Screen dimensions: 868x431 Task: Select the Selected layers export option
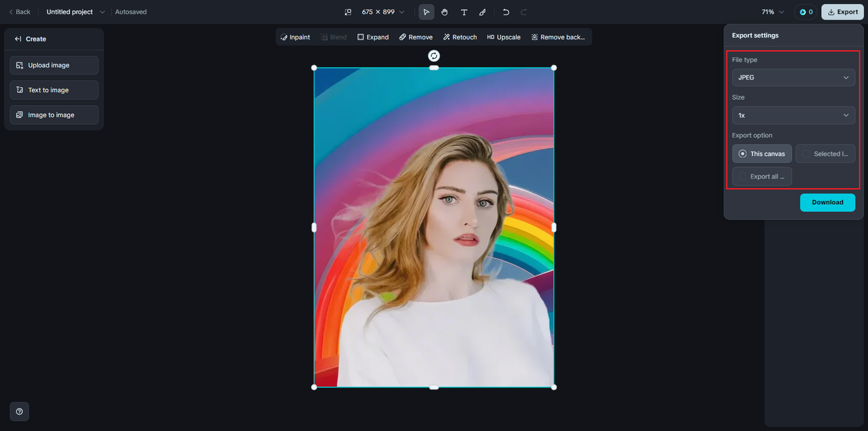(x=825, y=153)
